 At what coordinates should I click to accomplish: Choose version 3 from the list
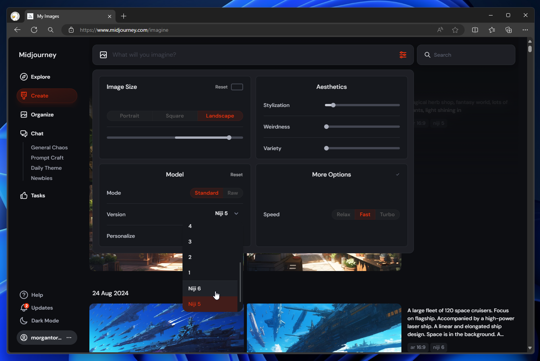pyautogui.click(x=210, y=241)
